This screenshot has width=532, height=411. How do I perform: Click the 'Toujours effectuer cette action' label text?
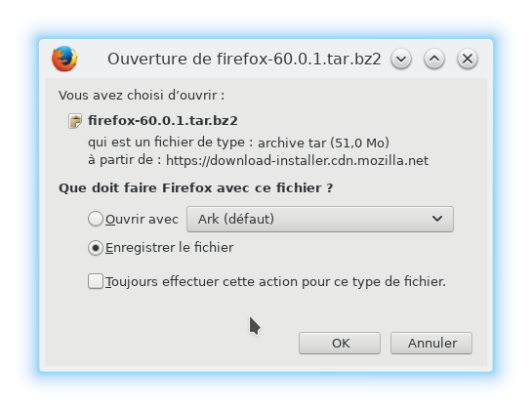pyautogui.click(x=275, y=282)
